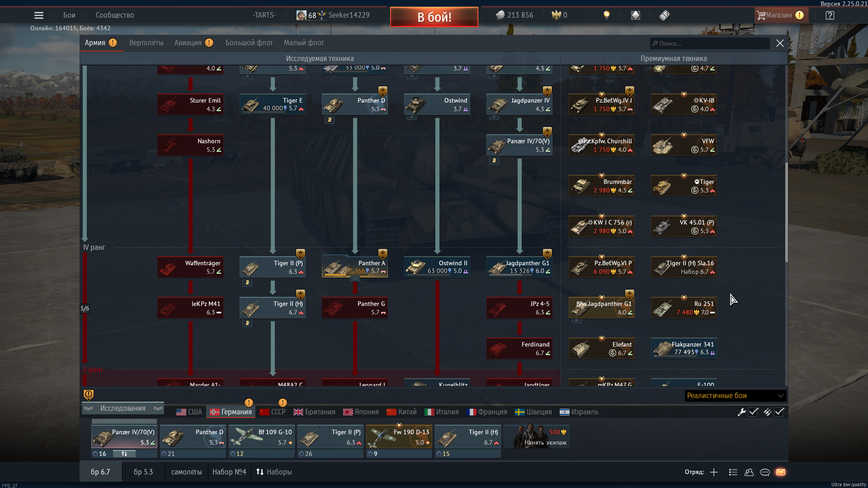Viewport: 868px width, 488px height.
Task: Click the golden eagles currency icon
Action: click(556, 15)
